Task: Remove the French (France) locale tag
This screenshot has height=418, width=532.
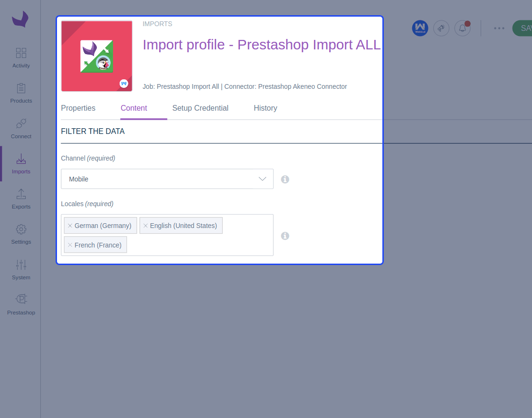Action: pos(70,245)
